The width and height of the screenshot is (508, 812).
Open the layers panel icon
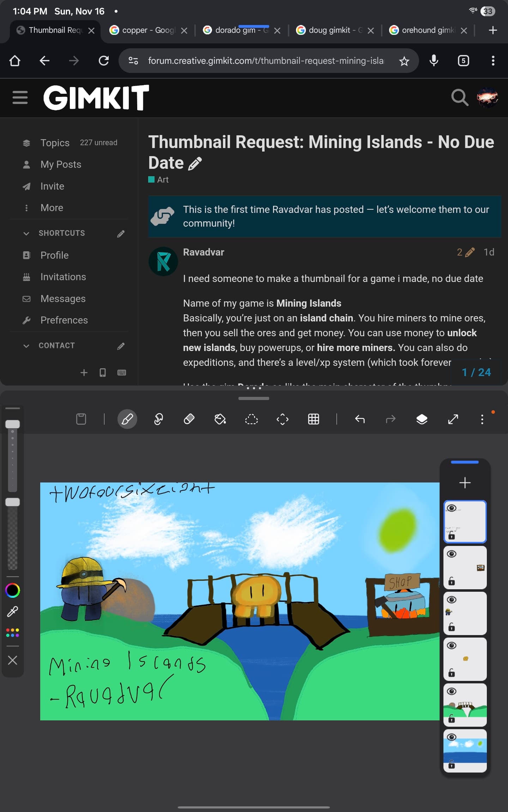422,419
